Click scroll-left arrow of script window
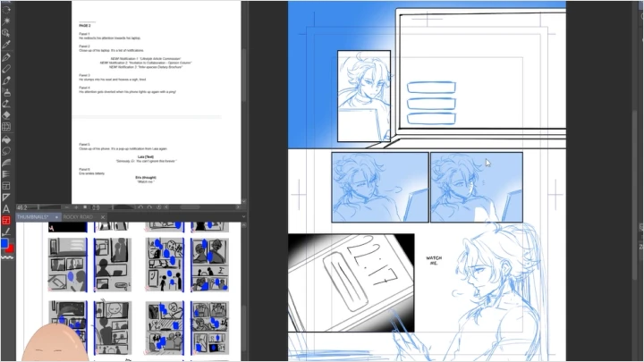The image size is (644, 362). [166, 207]
